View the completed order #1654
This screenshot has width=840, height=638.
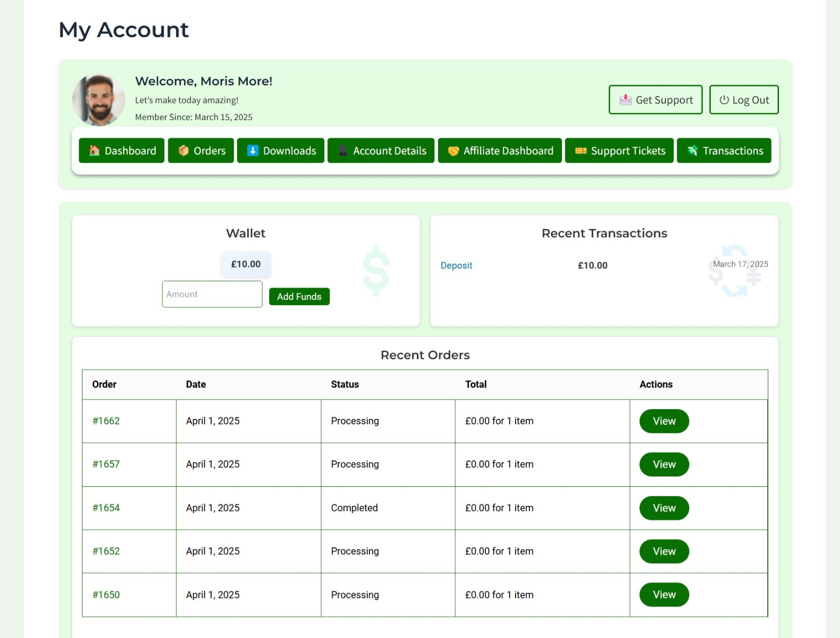(x=664, y=508)
